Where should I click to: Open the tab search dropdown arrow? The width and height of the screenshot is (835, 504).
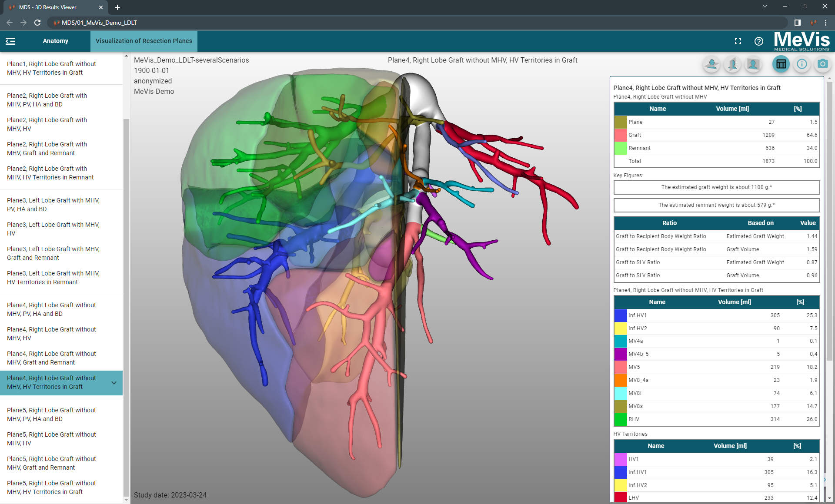(765, 7)
